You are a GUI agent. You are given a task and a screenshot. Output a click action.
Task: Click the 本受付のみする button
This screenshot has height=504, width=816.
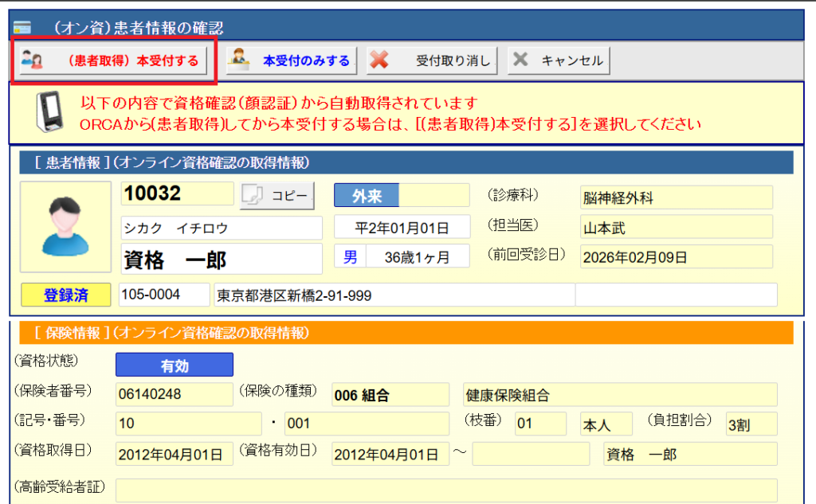point(290,61)
